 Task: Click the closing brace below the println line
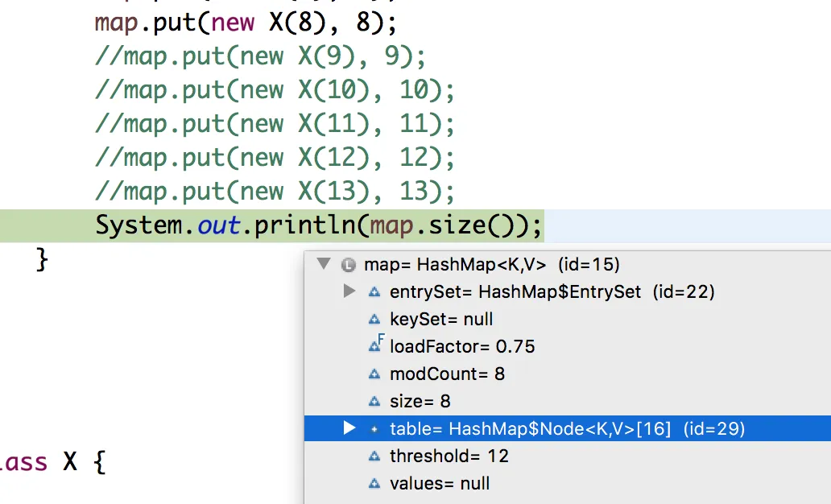pyautogui.click(x=42, y=260)
